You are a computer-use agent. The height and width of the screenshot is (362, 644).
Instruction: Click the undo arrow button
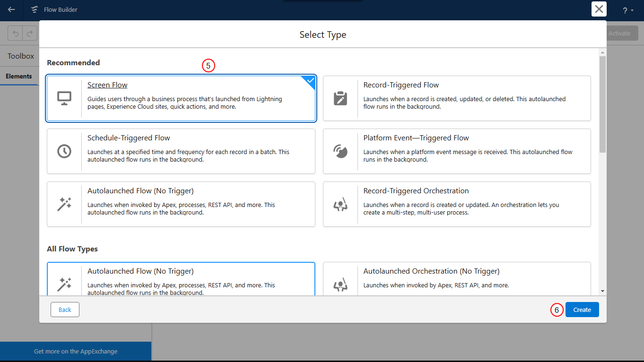pos(16,34)
